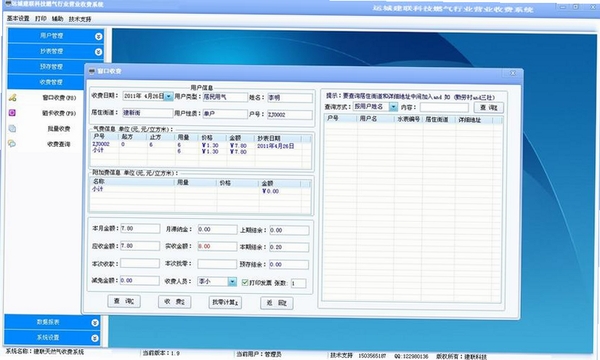Open the 查询方式 dropdown arrow
600x360 pixels.
click(393, 107)
